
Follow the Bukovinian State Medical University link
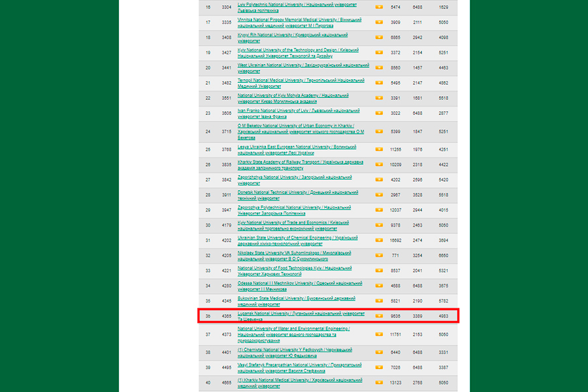tap(296, 301)
